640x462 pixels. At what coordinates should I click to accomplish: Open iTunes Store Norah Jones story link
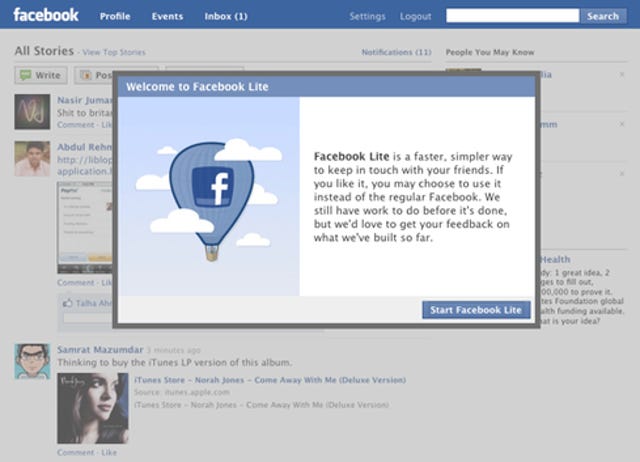(x=270, y=380)
